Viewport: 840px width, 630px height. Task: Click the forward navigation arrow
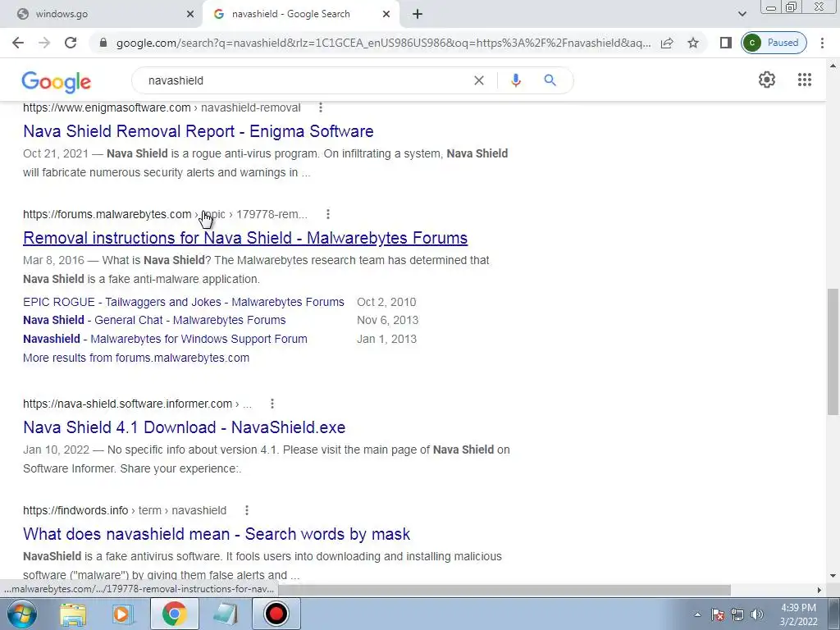click(x=44, y=43)
